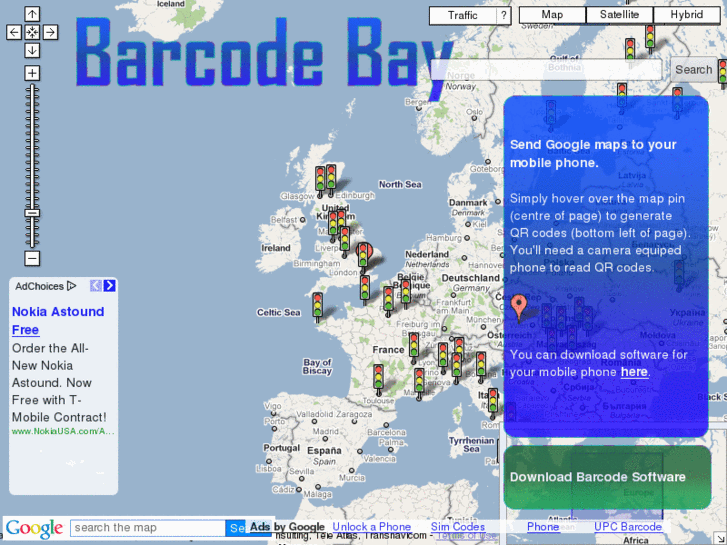The width and height of the screenshot is (727, 545).
Task: Switch to Hybrid view
Action: pyautogui.click(x=687, y=15)
